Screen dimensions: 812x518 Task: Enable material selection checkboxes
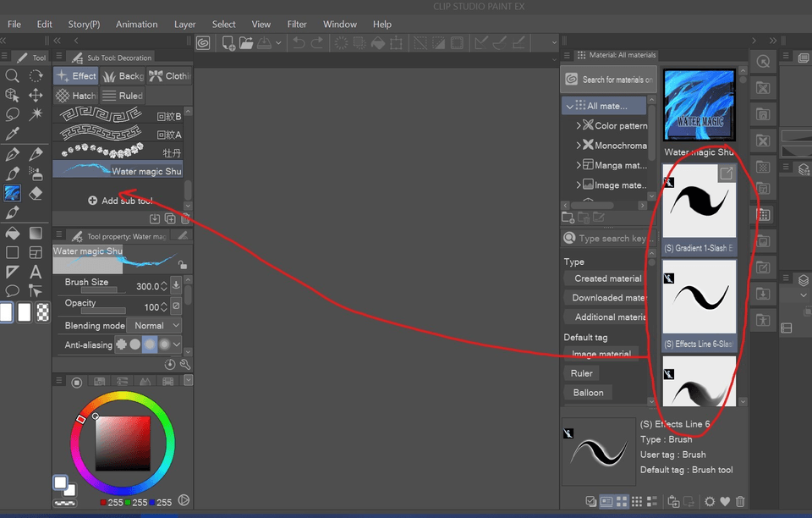pos(590,502)
